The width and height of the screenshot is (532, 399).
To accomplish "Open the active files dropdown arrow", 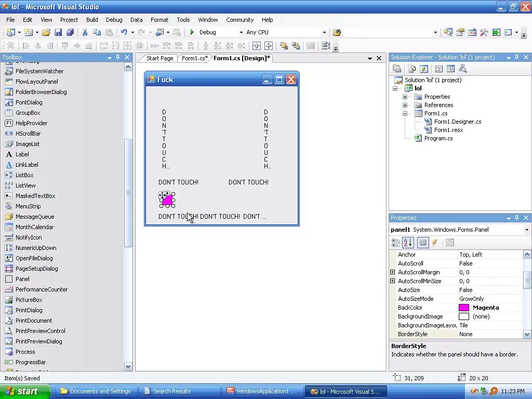I will (370, 58).
